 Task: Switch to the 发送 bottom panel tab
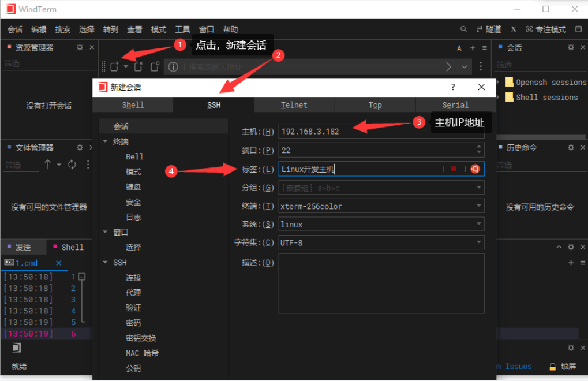click(x=23, y=247)
